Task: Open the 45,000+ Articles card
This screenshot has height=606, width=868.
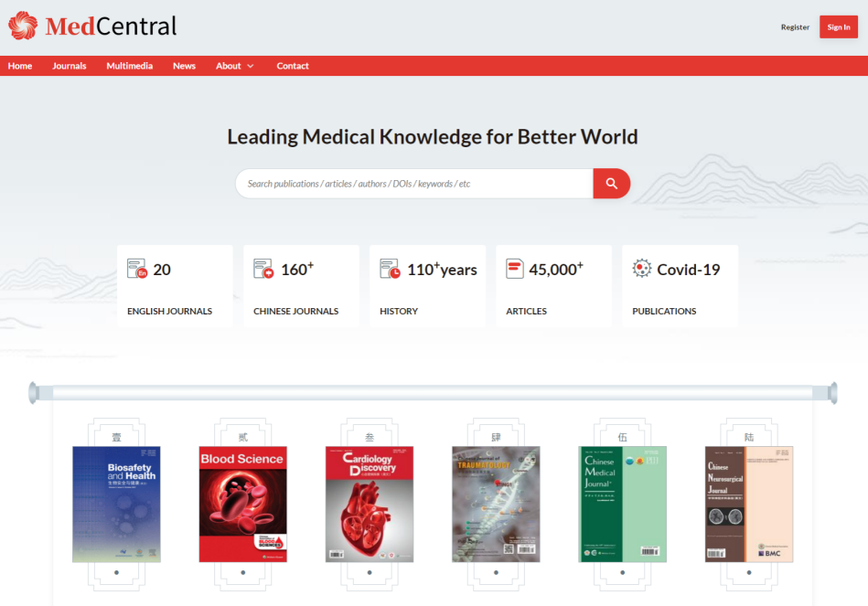Action: [x=553, y=286]
